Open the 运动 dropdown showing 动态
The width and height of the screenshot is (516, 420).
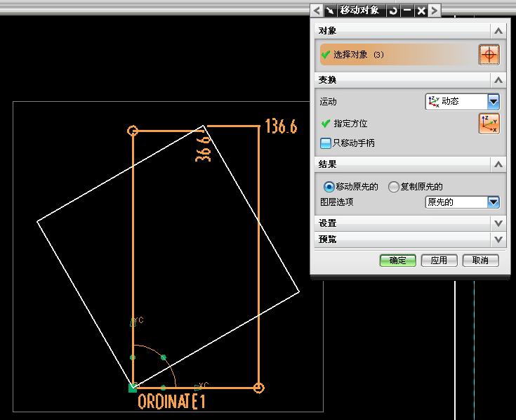463,101
